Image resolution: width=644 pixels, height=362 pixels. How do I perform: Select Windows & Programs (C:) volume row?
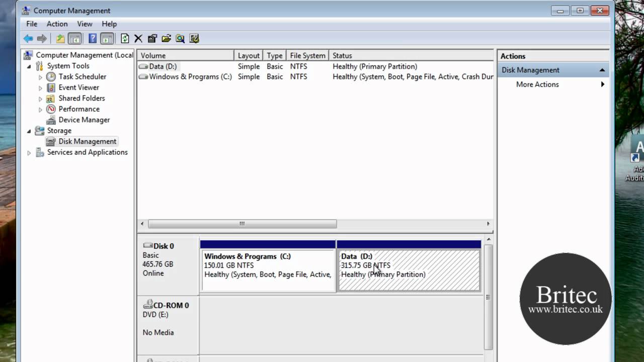(x=315, y=77)
